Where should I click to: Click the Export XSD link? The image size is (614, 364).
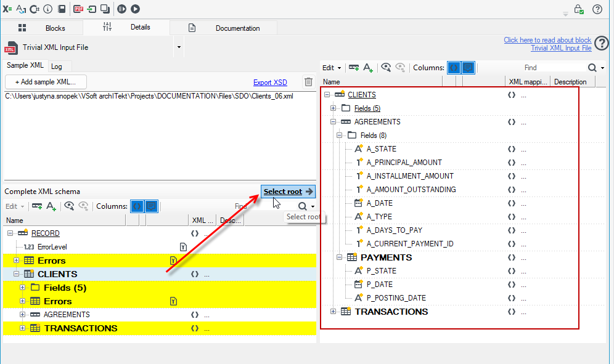pos(270,82)
